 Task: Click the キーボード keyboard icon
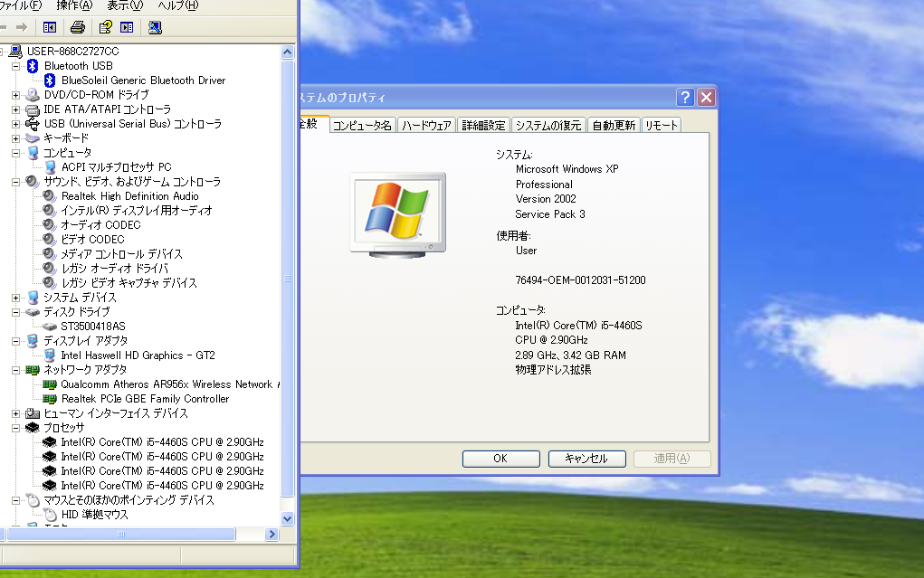[x=33, y=138]
